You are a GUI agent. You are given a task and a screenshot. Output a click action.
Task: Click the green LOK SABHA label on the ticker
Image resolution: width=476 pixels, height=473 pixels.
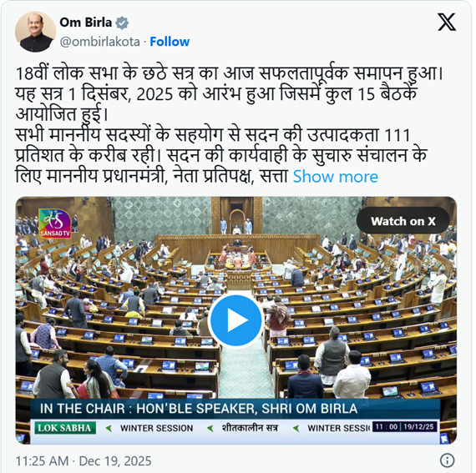[65, 428]
